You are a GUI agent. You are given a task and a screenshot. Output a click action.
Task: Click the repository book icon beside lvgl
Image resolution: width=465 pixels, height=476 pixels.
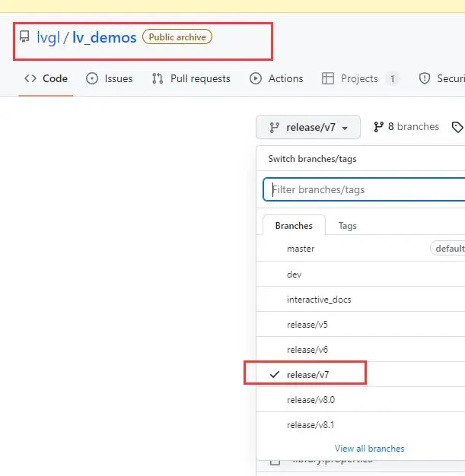24,36
